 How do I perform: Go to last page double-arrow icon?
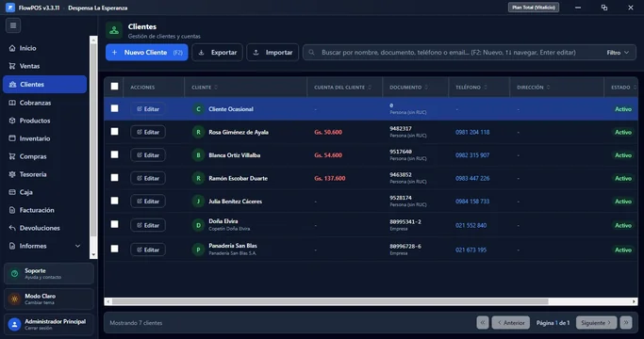tap(626, 323)
